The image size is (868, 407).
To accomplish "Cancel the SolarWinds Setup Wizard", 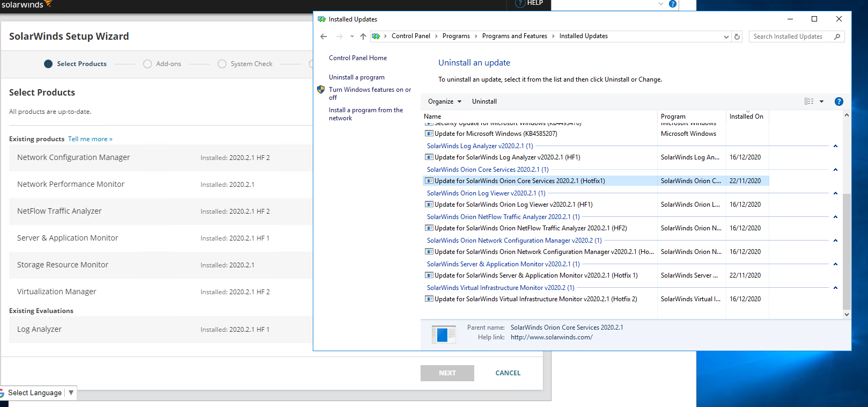I will click(x=508, y=373).
